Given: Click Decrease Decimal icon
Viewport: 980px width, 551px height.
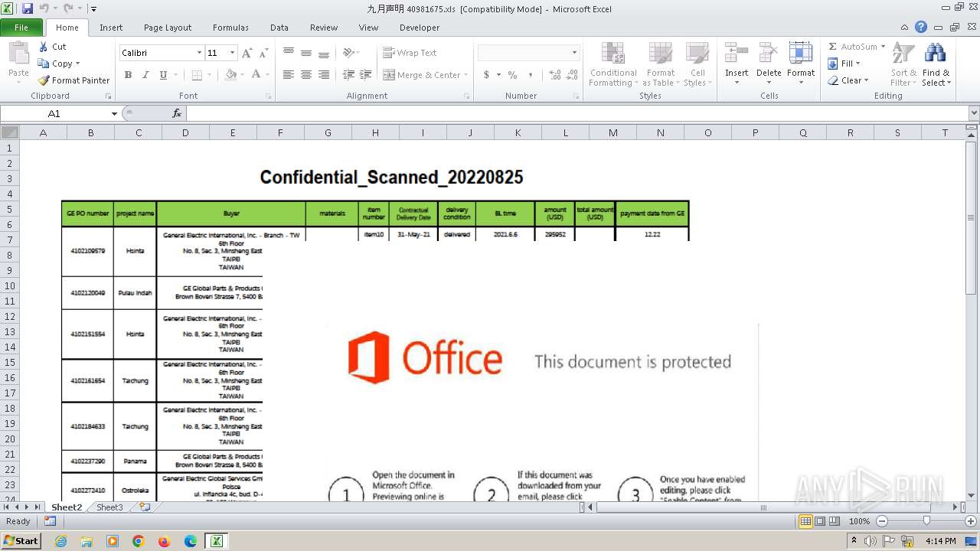Looking at the screenshot, I should point(573,75).
